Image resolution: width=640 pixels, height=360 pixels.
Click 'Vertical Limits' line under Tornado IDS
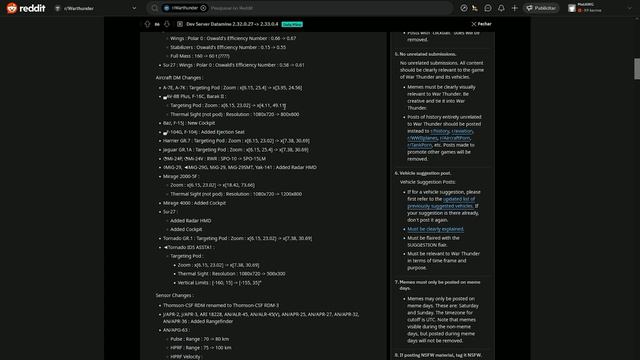point(219,282)
